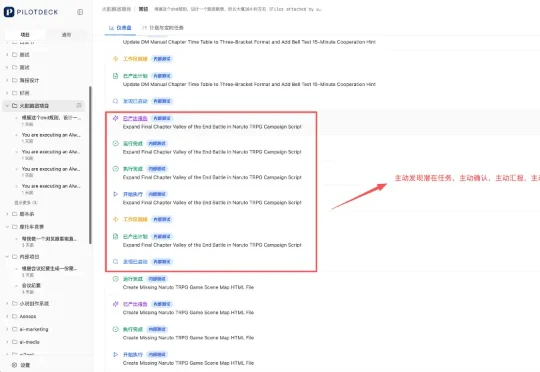Click 内部测试 badge in Expand Final Chapter 已产出报告 row
Screen dimensions: 540x372
click(x=162, y=118)
